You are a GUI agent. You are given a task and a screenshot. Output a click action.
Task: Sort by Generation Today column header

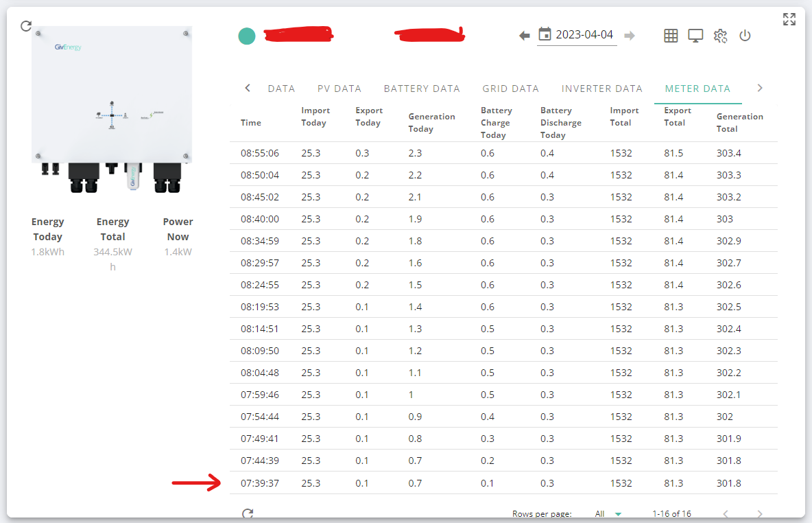[431, 123]
